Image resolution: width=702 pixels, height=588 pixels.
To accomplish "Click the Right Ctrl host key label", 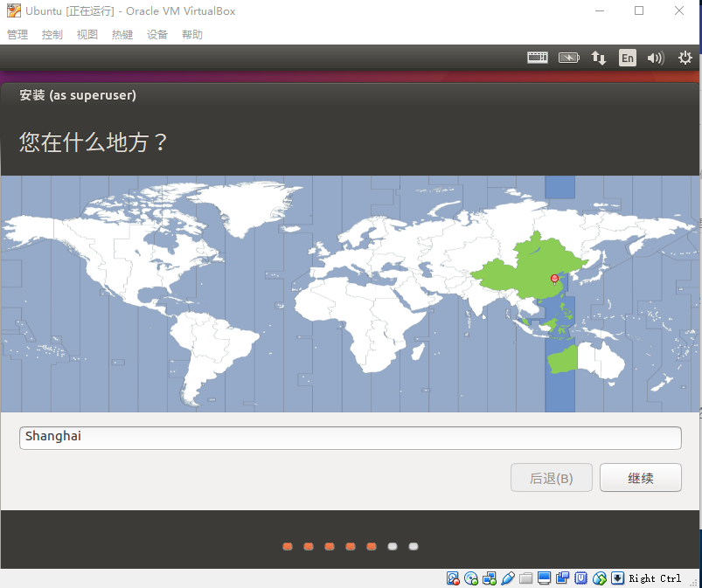I will coord(655,578).
